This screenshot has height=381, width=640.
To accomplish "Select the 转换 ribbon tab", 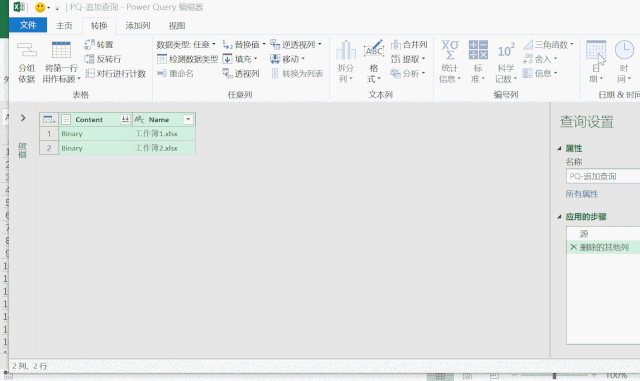I will 99,25.
